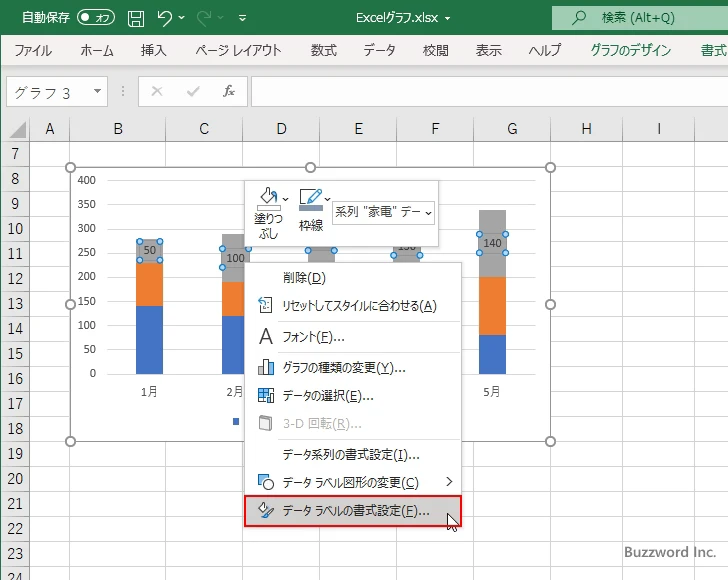Viewport: 728px width, 580px height.
Task: Click the formula bar cancel X icon
Action: tap(157, 91)
